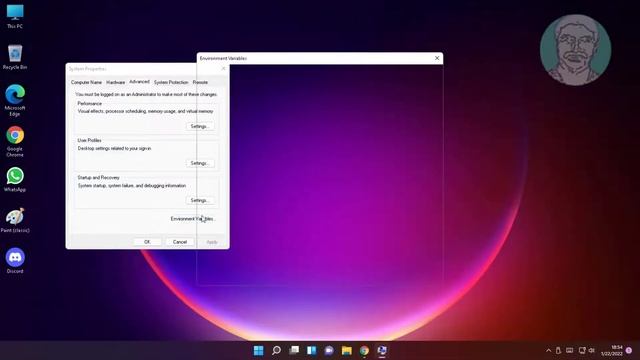
Task: Cancel the System Properties dialog
Action: 180,242
